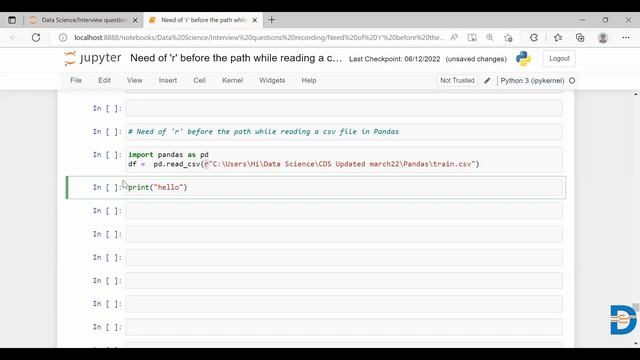Click the browser address bar URL
Viewport: 640px width, 360px height.
tap(259, 38)
